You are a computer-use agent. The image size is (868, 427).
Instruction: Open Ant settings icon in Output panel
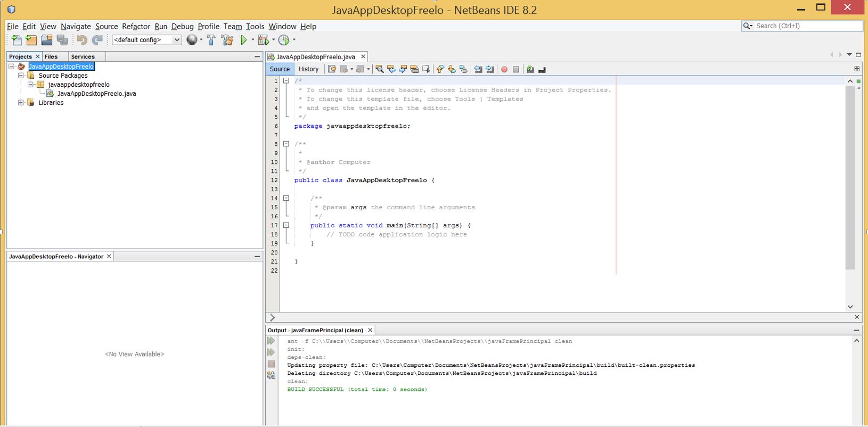271,375
